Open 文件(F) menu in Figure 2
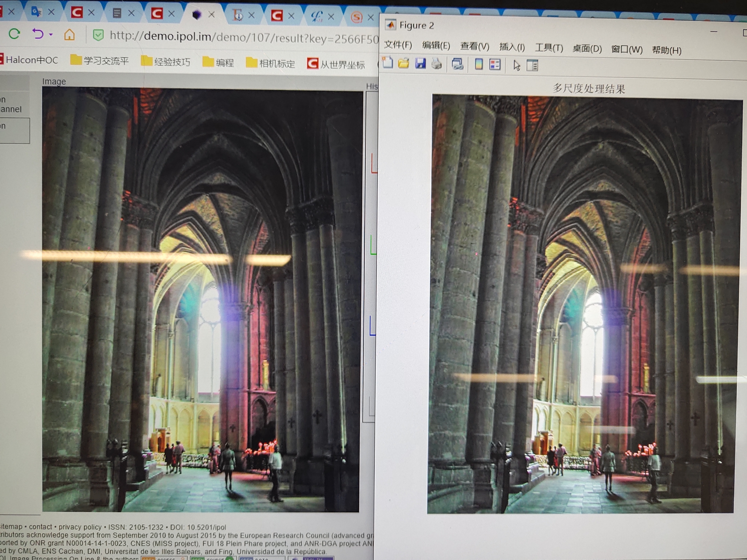 pyautogui.click(x=398, y=45)
